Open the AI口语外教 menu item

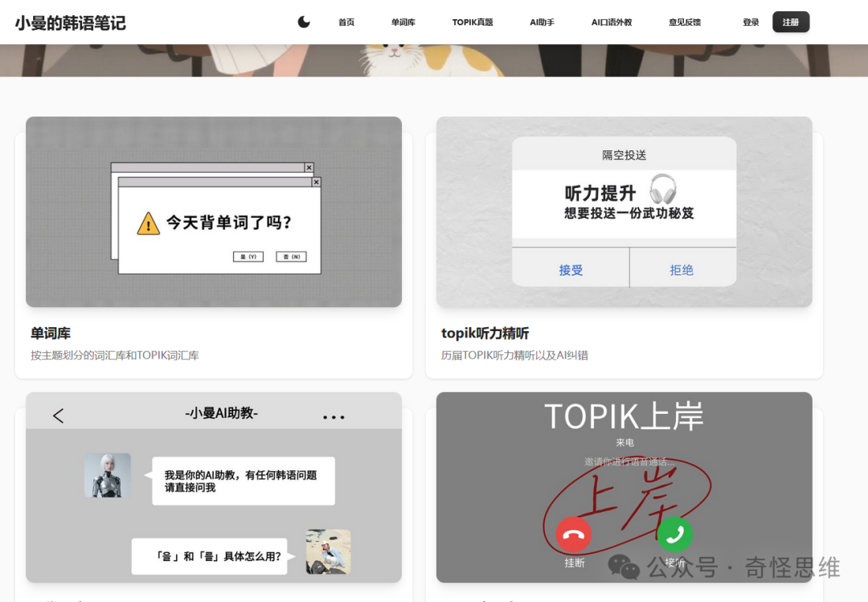pyautogui.click(x=611, y=23)
